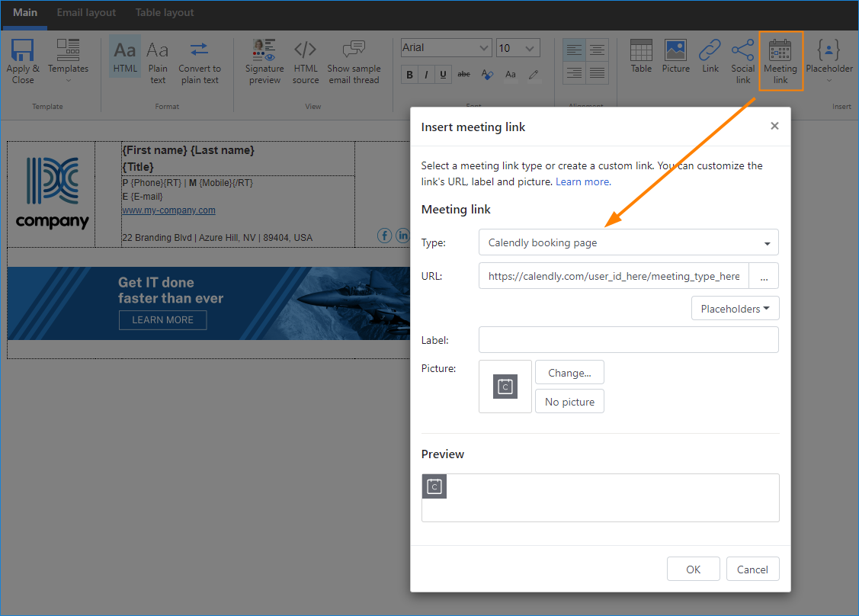Open the Signature preview view
Screen dimensions: 859x616
click(264, 61)
